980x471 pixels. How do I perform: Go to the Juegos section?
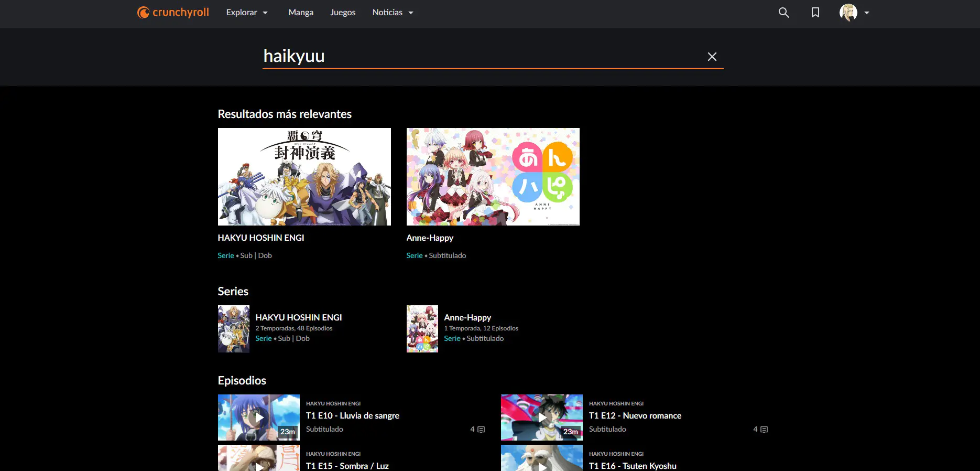[343, 12]
